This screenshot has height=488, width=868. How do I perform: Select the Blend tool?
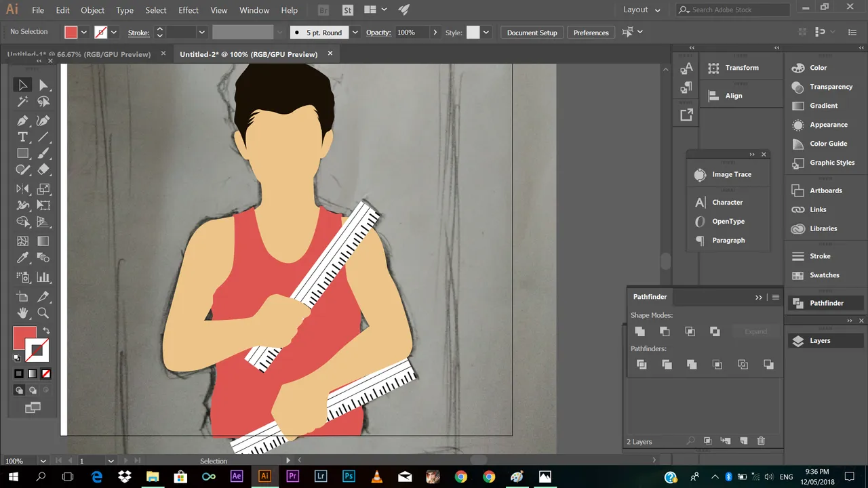click(43, 258)
